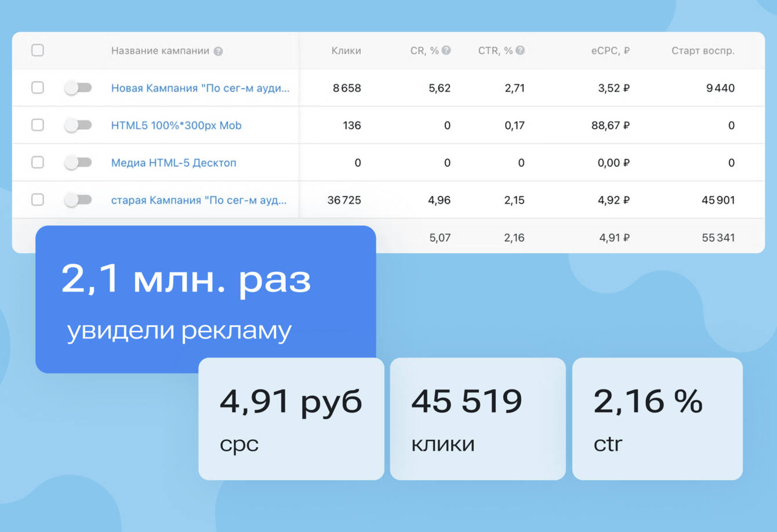This screenshot has width=777, height=532.
Task: Select the playback starts value 9 440
Action: (720, 88)
